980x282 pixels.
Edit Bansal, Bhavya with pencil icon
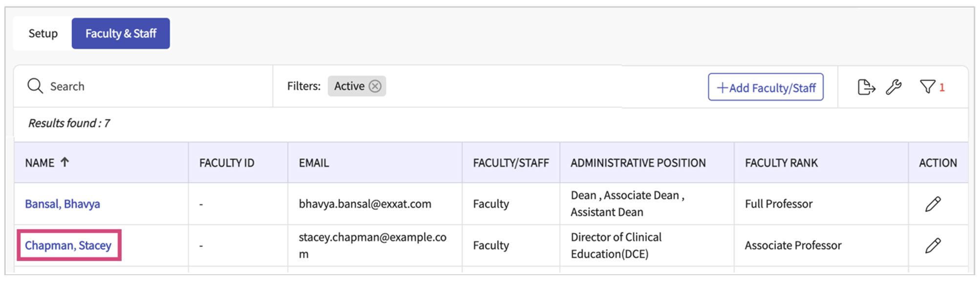click(x=933, y=204)
